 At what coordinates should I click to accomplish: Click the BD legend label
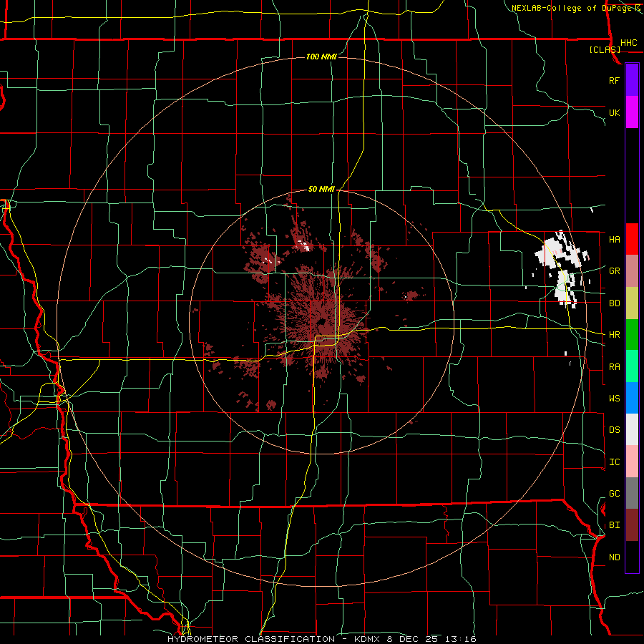pyautogui.click(x=615, y=303)
